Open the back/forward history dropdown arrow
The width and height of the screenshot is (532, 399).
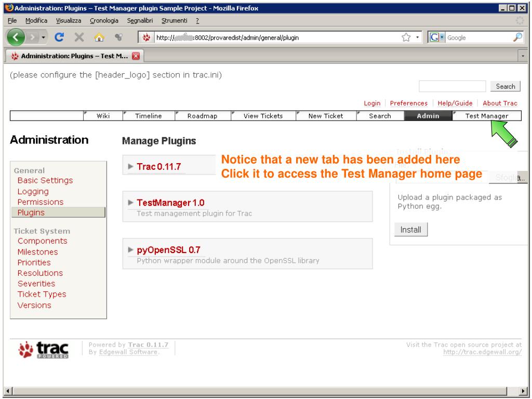44,37
